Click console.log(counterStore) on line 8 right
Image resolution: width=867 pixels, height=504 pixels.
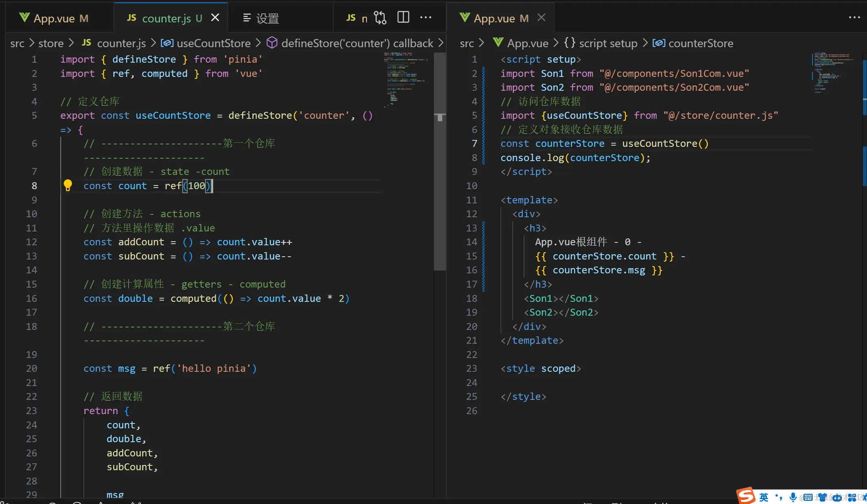(575, 157)
